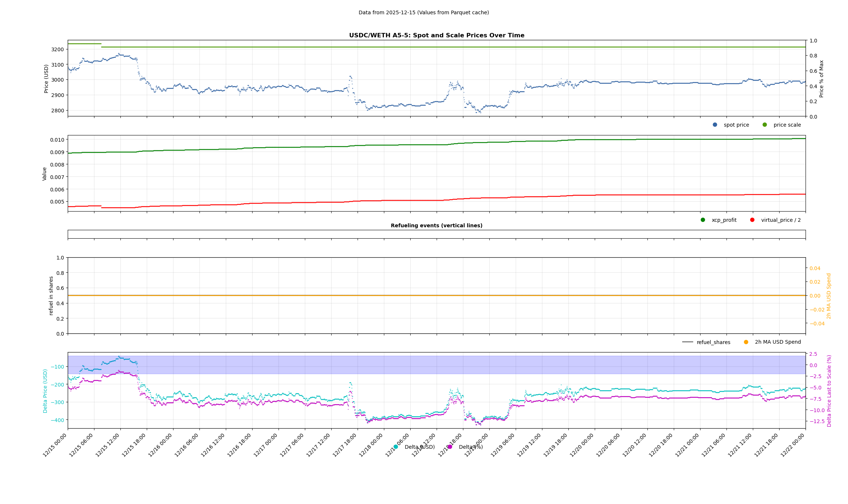Screen dimensions: 848x504
Task: Click the refuel_shares legend line
Action: click(687, 342)
